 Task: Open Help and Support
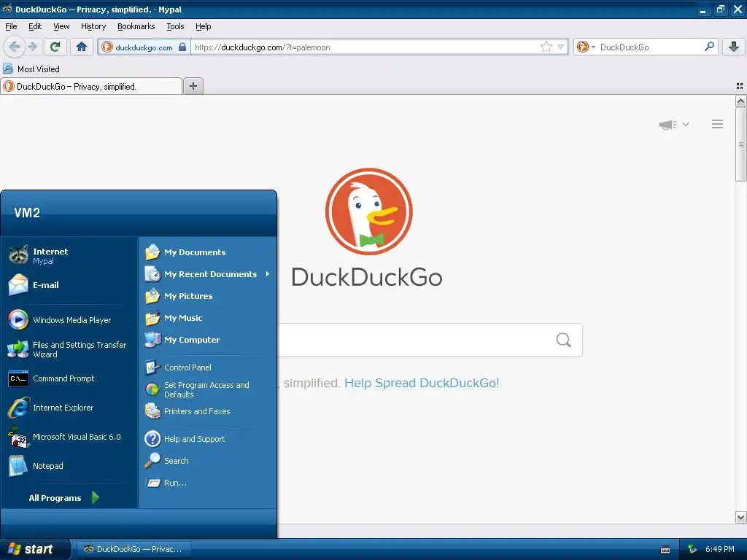point(208,439)
